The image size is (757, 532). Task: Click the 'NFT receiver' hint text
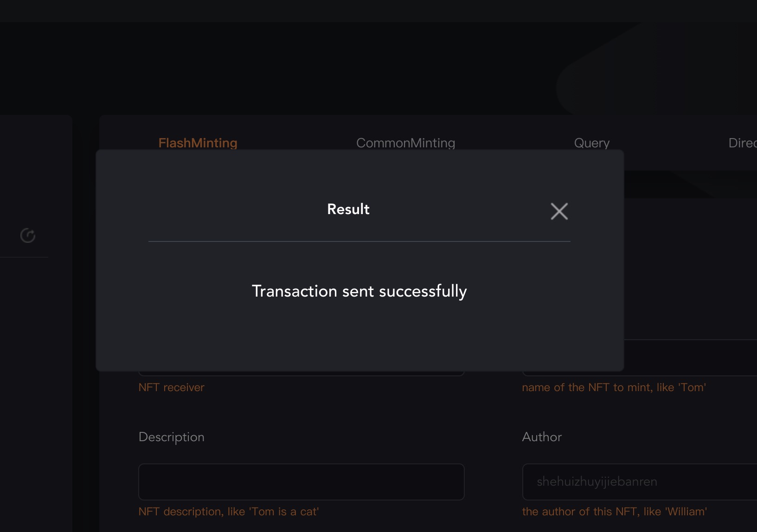click(x=171, y=387)
